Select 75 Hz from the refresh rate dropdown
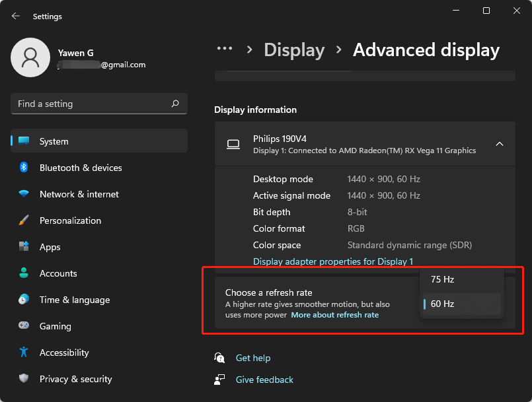This screenshot has width=532, height=402. click(x=441, y=279)
